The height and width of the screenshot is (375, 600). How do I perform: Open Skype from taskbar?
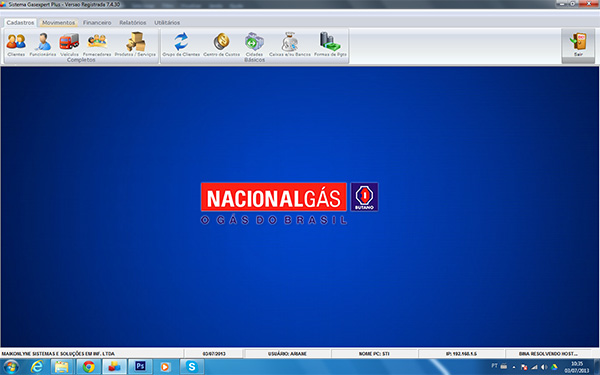191,367
